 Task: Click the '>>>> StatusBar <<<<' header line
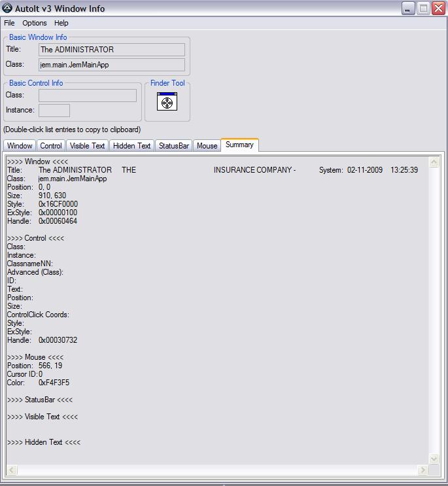click(40, 400)
